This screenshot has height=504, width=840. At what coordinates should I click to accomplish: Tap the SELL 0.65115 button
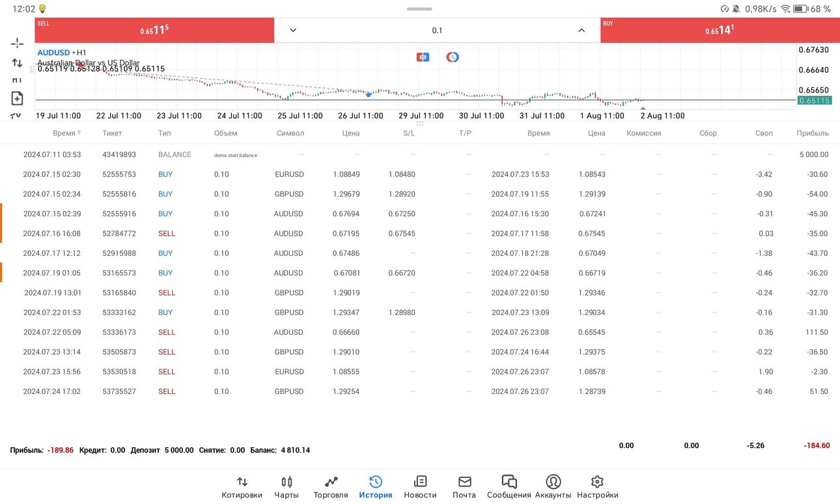[154, 30]
